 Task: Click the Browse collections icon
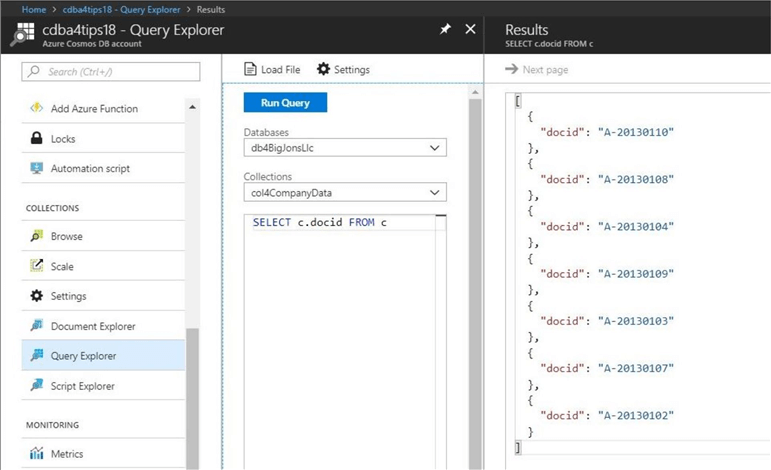pyautogui.click(x=36, y=236)
